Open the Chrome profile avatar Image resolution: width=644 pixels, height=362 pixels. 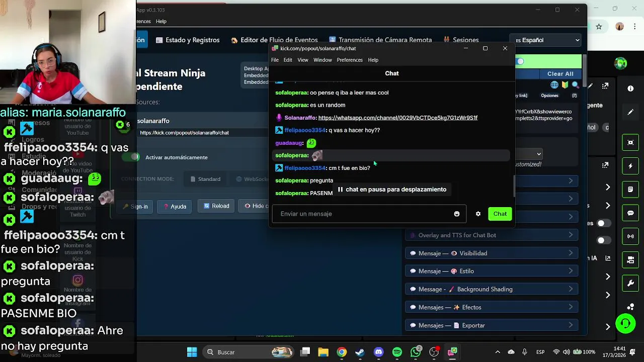pos(619,27)
